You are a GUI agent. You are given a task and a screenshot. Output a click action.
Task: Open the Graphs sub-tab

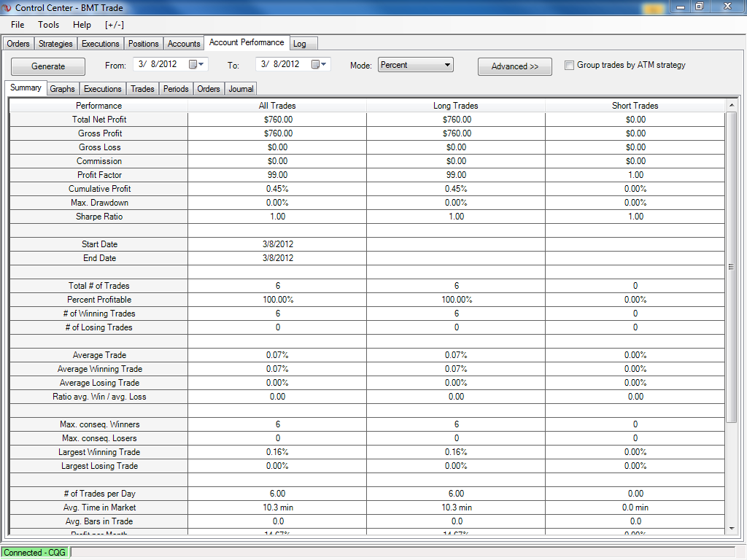63,88
